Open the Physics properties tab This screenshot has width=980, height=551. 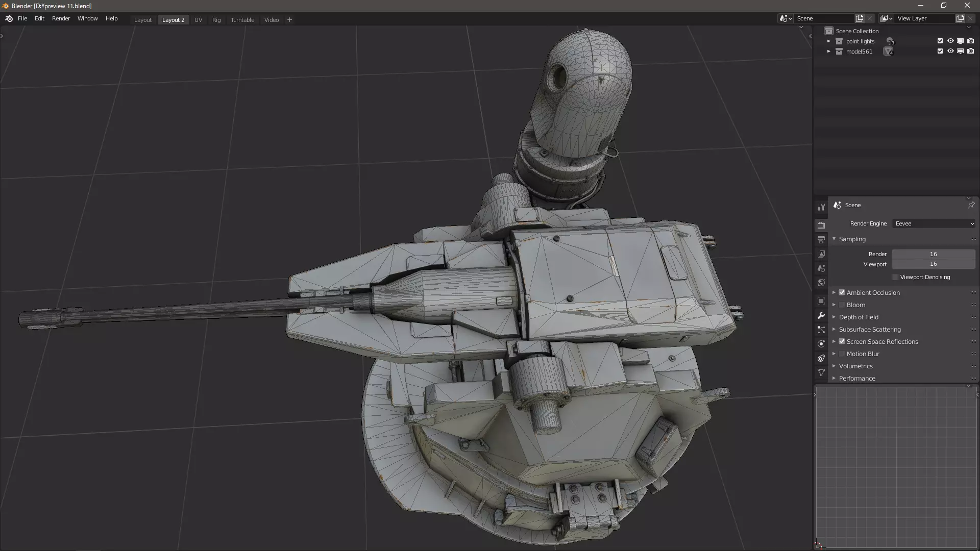tap(821, 344)
